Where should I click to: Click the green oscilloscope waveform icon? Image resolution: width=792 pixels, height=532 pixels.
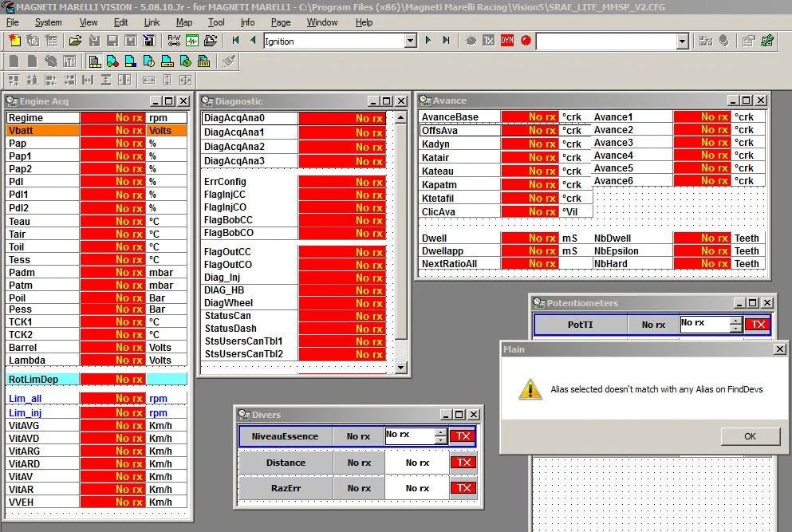(x=192, y=41)
